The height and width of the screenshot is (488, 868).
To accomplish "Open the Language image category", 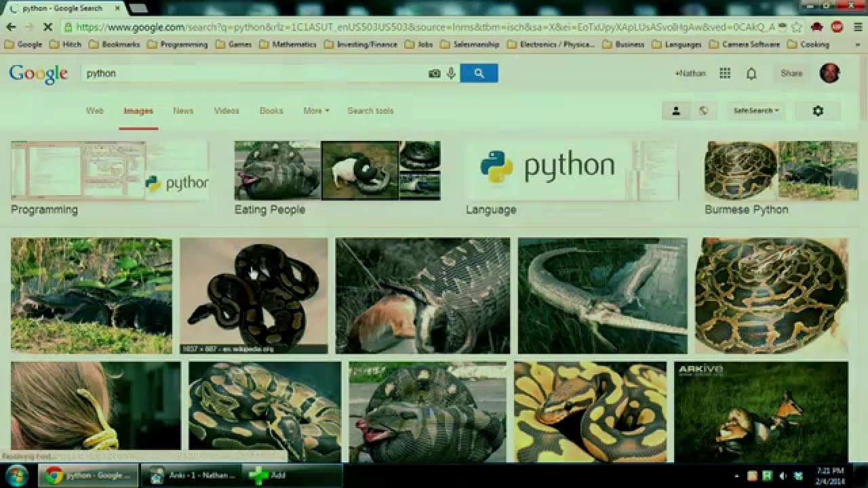I will (x=572, y=178).
